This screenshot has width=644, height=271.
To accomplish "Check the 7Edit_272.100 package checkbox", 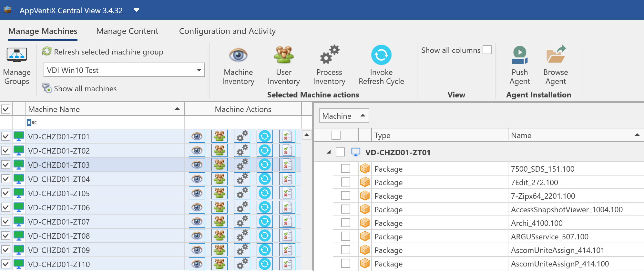I will (x=346, y=182).
